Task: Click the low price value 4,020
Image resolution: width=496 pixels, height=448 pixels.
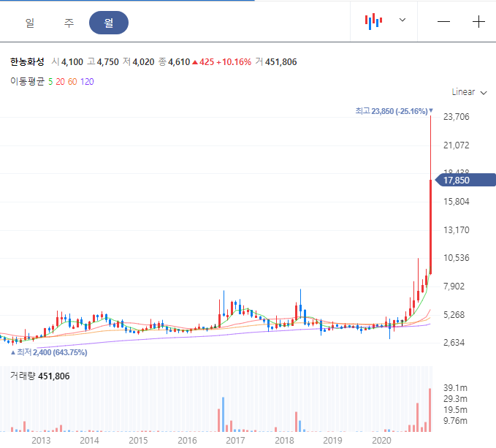Action: [143, 62]
